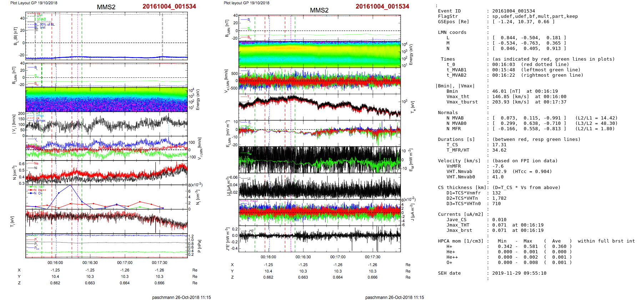Click the T_e [eV] axis label in the right plot

tap(413, 107)
